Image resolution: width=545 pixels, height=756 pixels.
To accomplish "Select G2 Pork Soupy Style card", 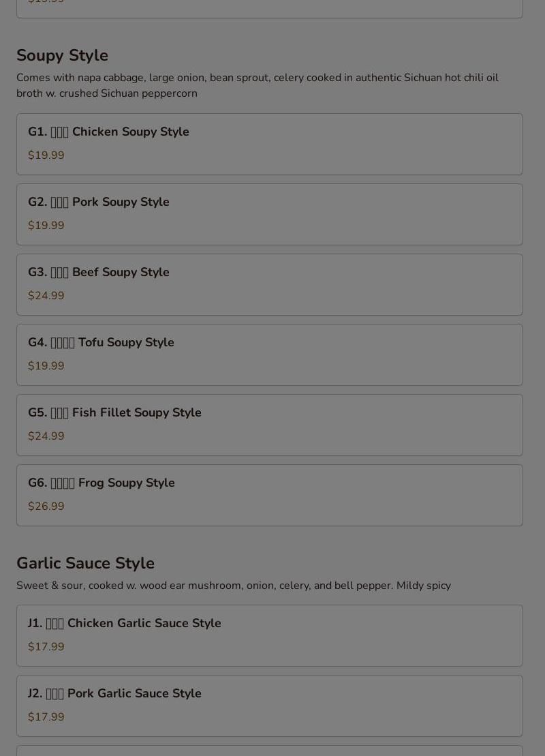I will tap(269, 215).
